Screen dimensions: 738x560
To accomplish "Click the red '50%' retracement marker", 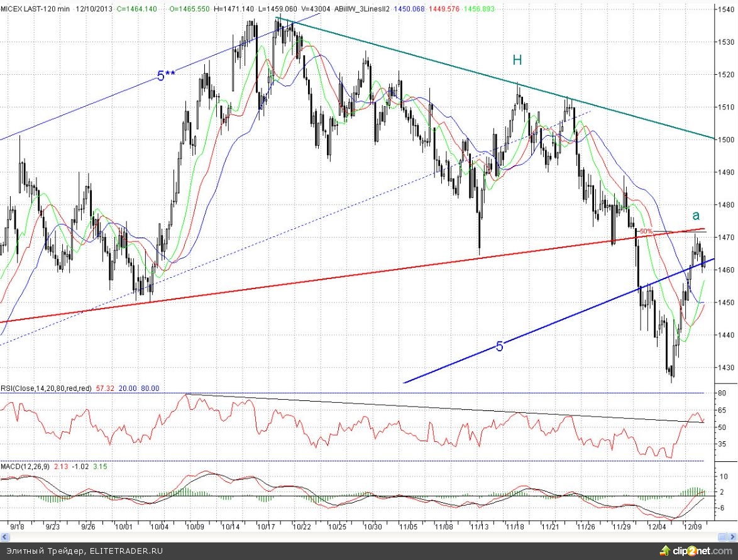I will pos(646,232).
